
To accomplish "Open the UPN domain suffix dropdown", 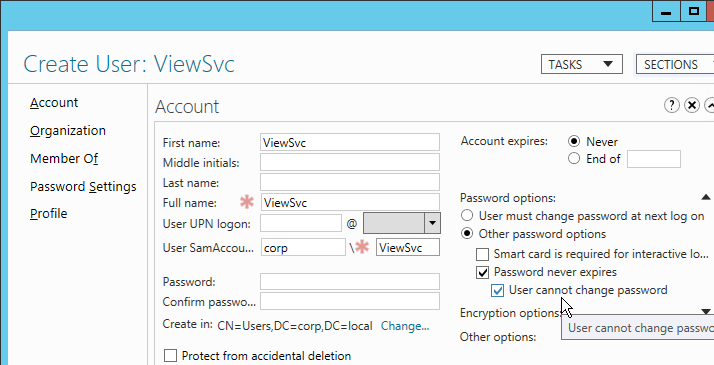I will (x=432, y=223).
